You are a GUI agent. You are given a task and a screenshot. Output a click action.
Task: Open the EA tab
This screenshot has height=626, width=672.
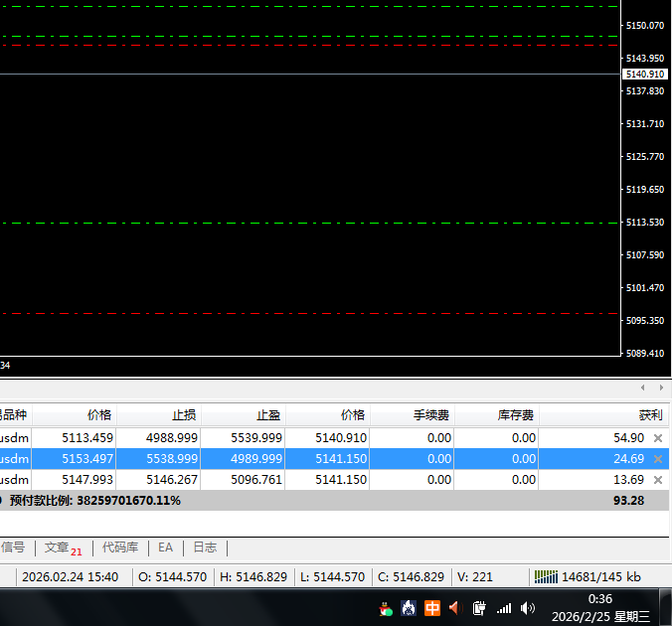coord(165,548)
